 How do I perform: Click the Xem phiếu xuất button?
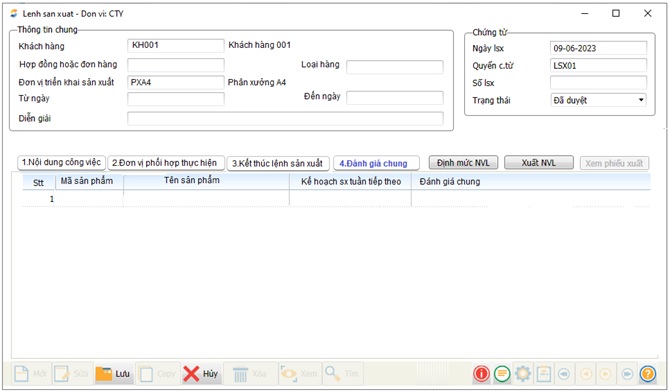coord(614,163)
